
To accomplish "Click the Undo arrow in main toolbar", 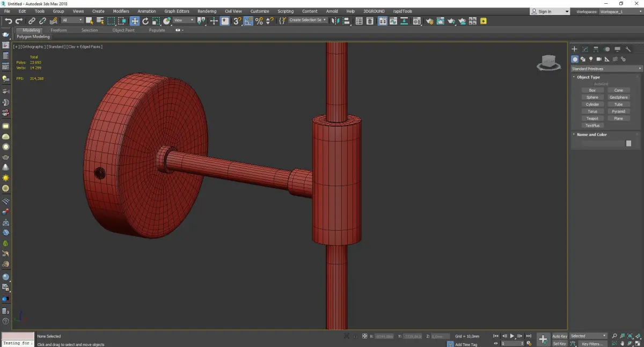I will click(9, 21).
